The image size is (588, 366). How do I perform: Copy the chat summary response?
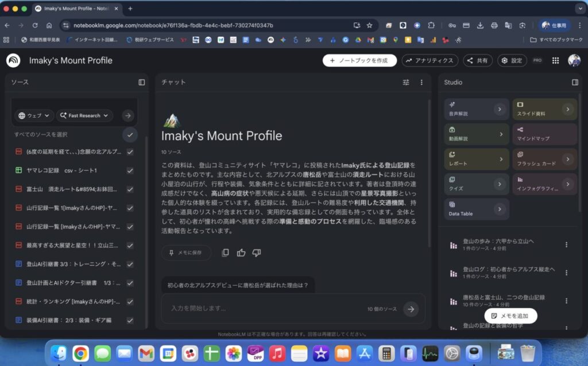225,252
